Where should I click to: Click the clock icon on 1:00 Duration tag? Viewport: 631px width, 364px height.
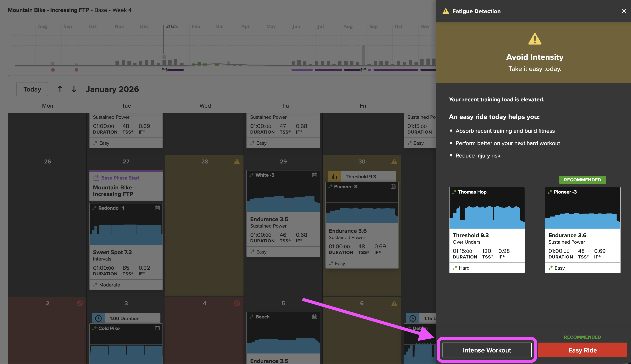[98, 318]
